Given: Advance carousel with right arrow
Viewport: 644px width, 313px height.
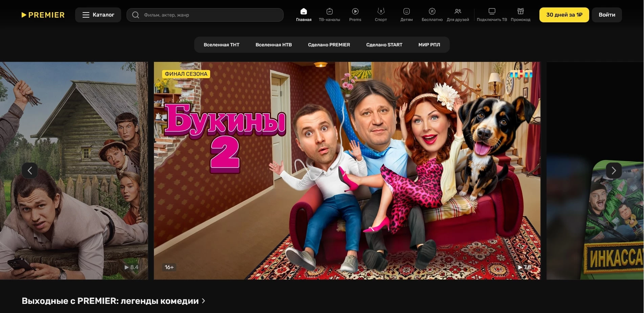Looking at the screenshot, I should coord(614,171).
